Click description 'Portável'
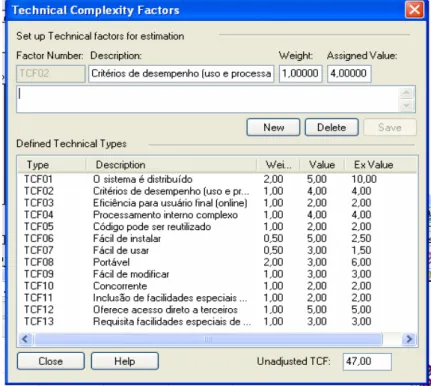431x386 pixels. (111, 262)
